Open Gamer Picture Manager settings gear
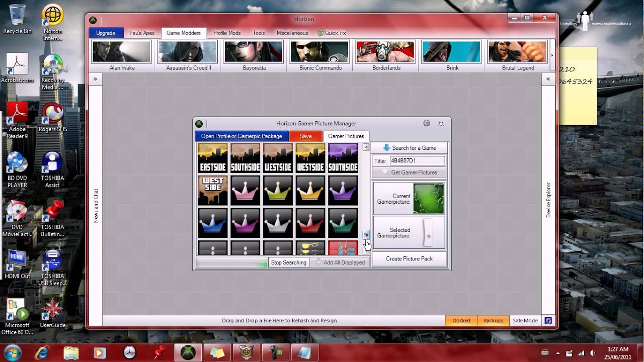 tap(427, 123)
